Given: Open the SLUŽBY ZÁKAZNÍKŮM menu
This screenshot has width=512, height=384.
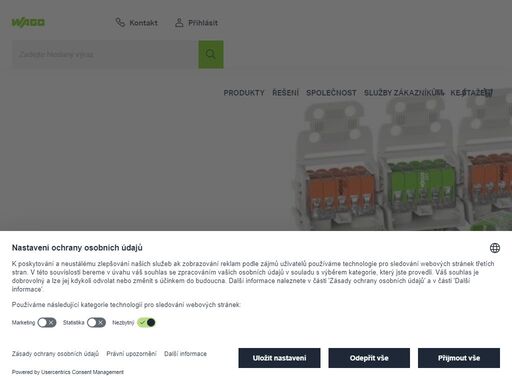Looking at the screenshot, I should [x=404, y=93].
